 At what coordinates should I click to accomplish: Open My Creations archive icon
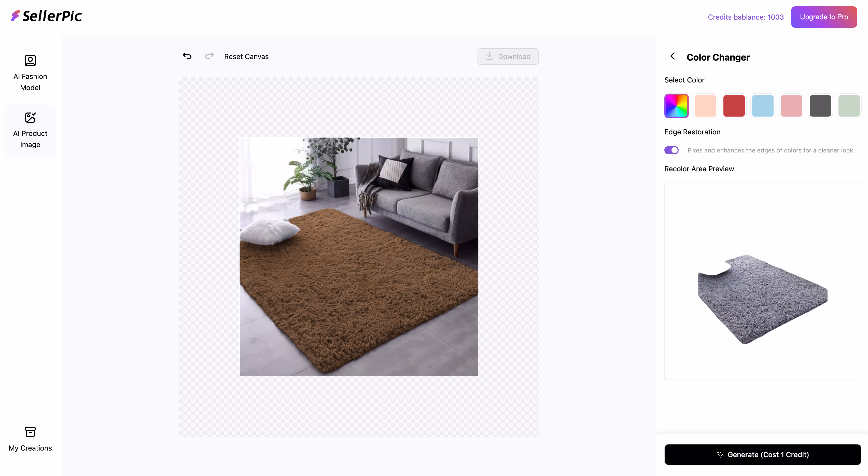(x=30, y=432)
